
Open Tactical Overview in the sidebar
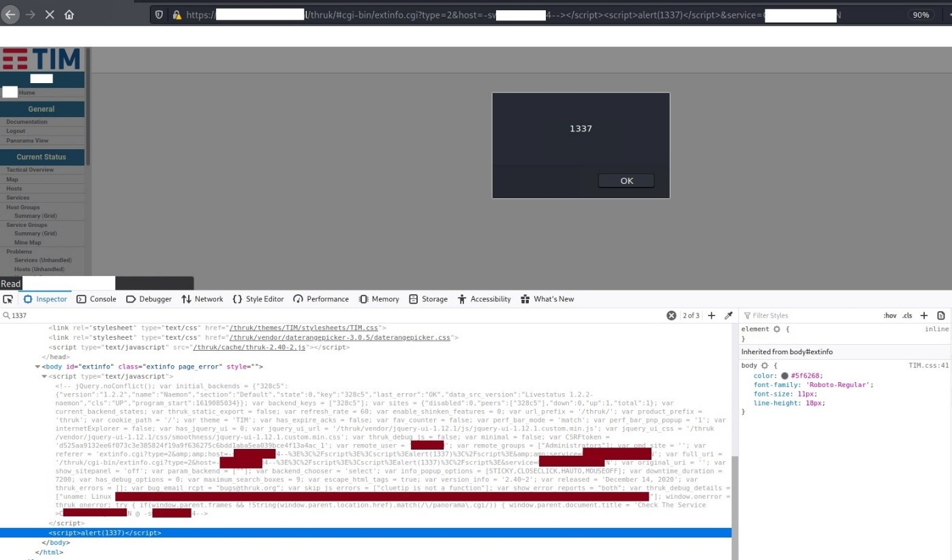pyautogui.click(x=30, y=170)
